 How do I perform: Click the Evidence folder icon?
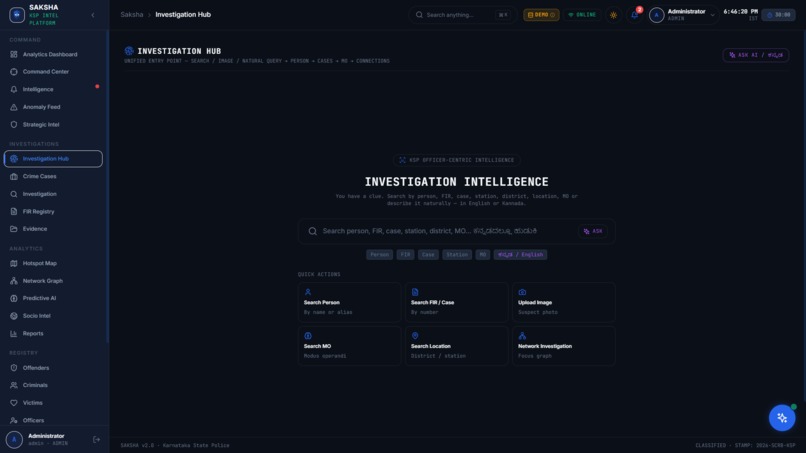click(14, 229)
